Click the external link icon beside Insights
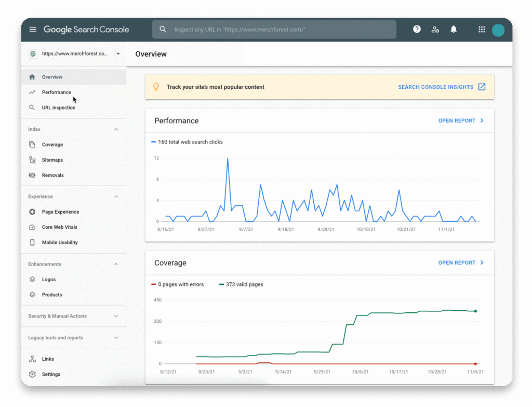Screen dimensions: 532x407 (x=482, y=87)
